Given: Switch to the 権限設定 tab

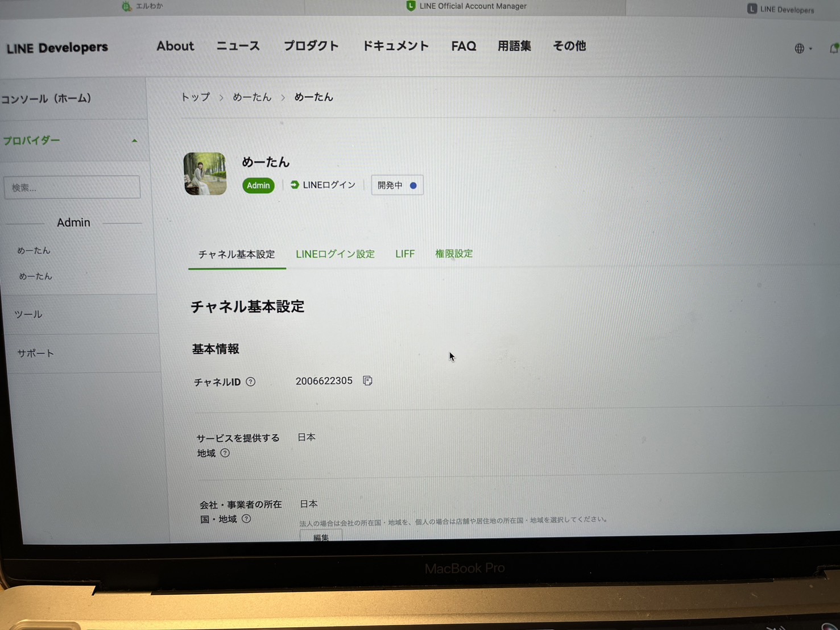Looking at the screenshot, I should [454, 254].
